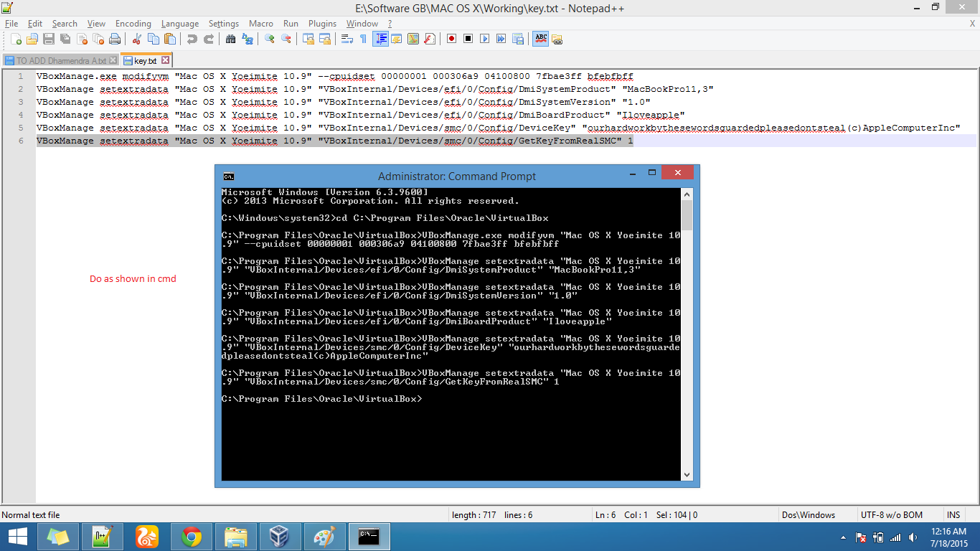
Task: Toggle spell check with the ABC icon
Action: click(541, 39)
